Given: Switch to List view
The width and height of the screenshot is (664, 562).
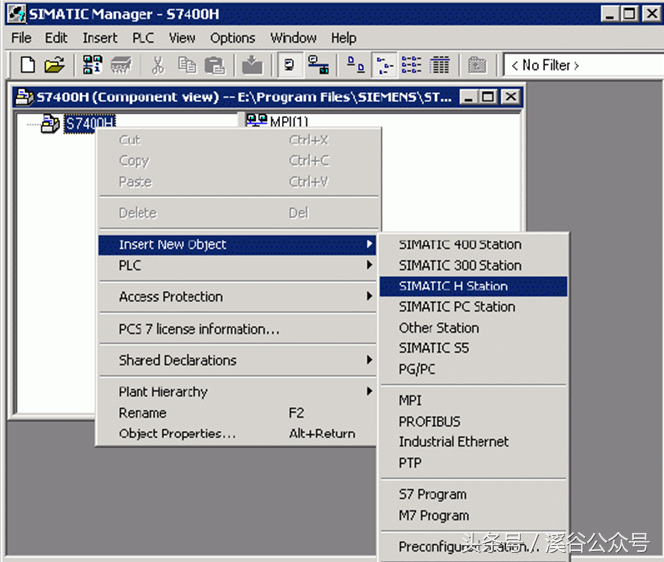Looking at the screenshot, I should (411, 65).
